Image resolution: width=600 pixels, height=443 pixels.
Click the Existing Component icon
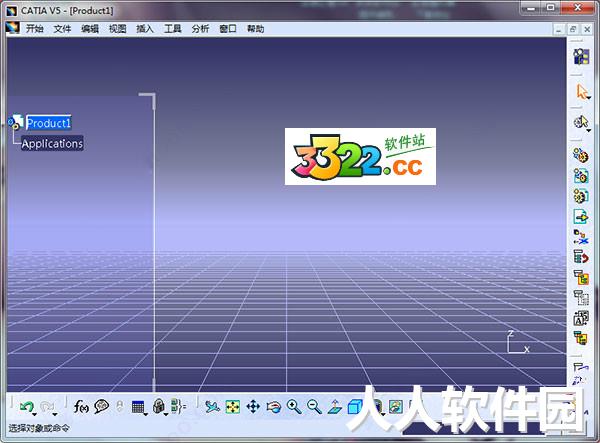pyautogui.click(x=581, y=217)
